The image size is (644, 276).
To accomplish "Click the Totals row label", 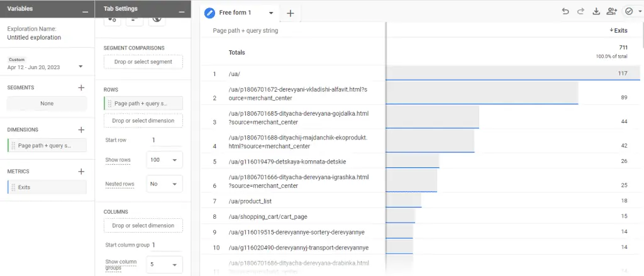I will click(237, 53).
